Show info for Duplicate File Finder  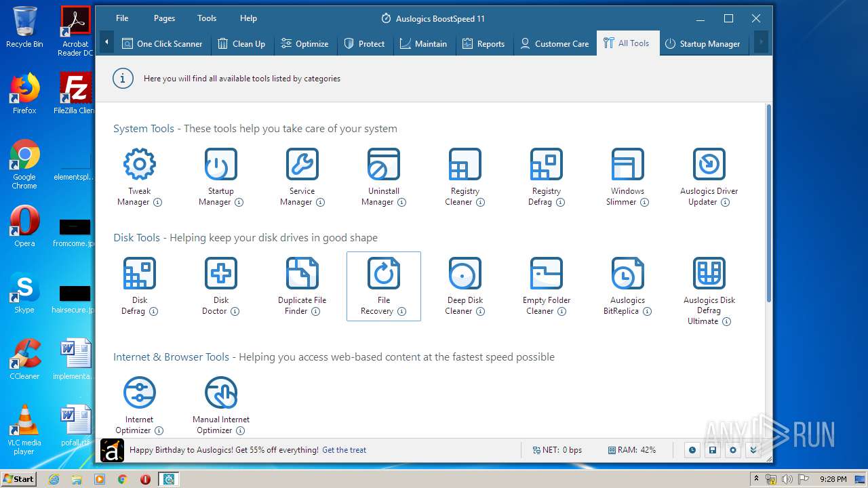[315, 311]
